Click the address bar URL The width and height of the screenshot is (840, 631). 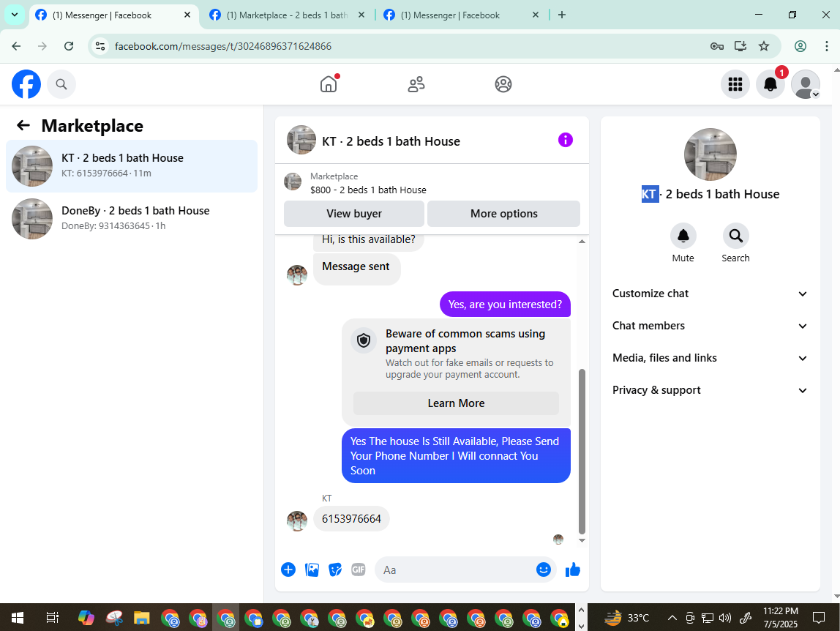223,46
